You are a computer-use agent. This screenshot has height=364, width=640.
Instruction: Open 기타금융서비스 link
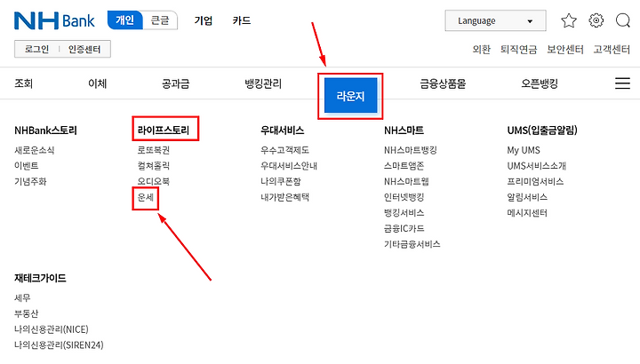tap(412, 244)
